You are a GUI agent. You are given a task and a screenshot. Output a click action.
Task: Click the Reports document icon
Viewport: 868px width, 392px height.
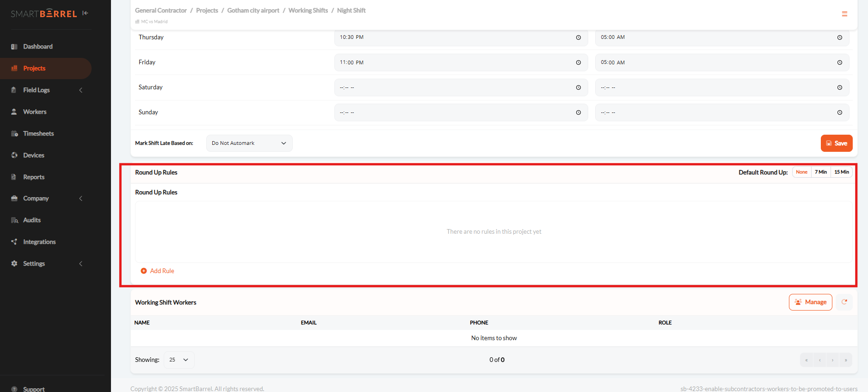click(14, 177)
